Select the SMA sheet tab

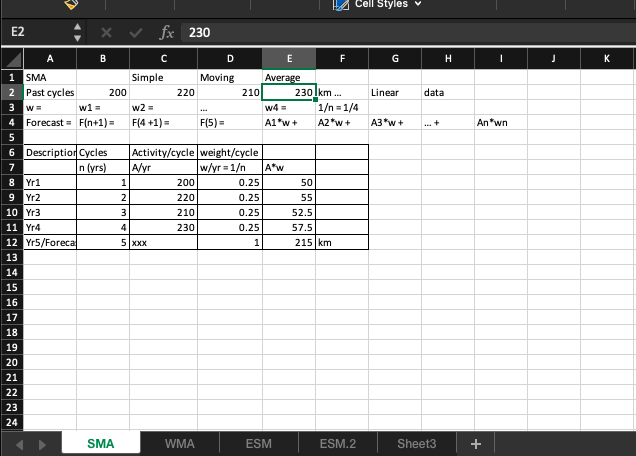101,444
